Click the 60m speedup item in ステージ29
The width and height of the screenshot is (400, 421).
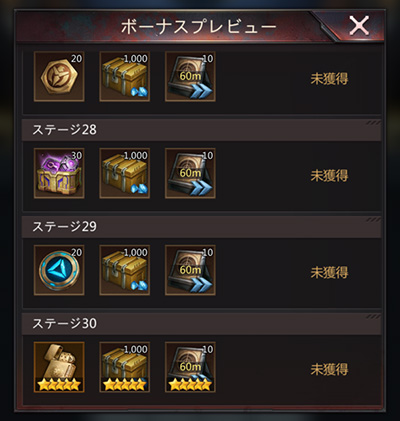(190, 270)
